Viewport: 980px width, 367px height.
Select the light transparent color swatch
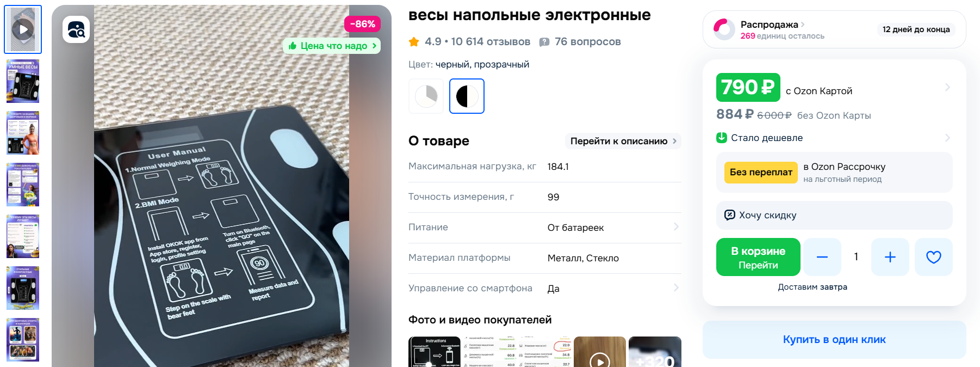click(x=426, y=96)
